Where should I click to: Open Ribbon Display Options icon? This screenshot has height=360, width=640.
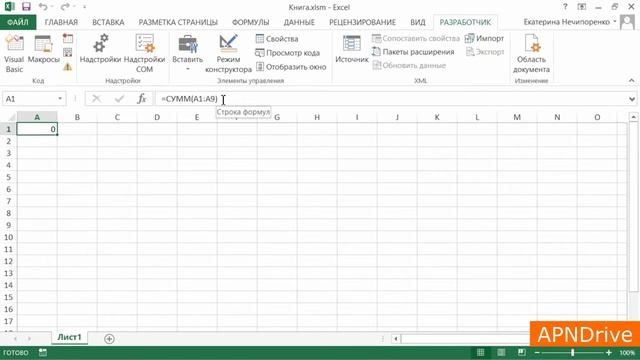click(582, 7)
